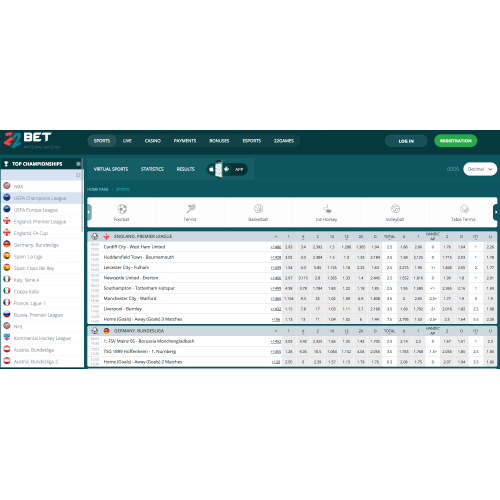Choose the Basketball sport icon
The image size is (500, 500).
258,209
